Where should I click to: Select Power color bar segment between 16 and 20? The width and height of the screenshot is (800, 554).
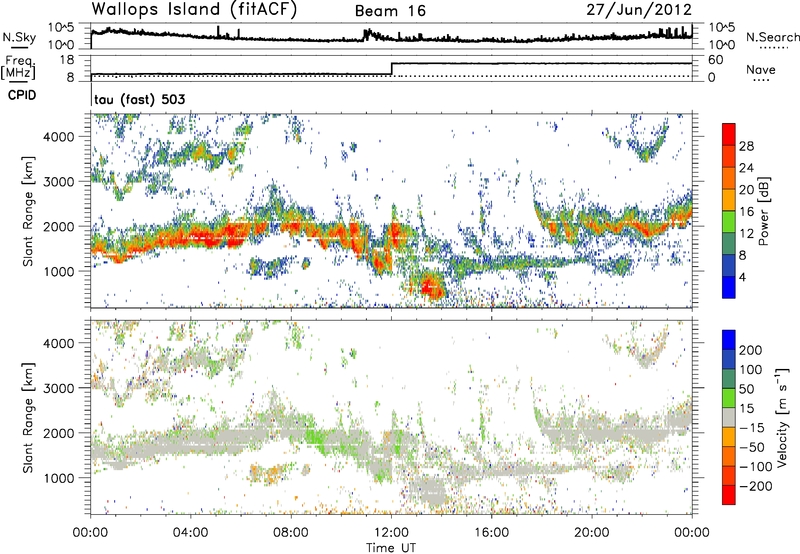tap(729, 199)
